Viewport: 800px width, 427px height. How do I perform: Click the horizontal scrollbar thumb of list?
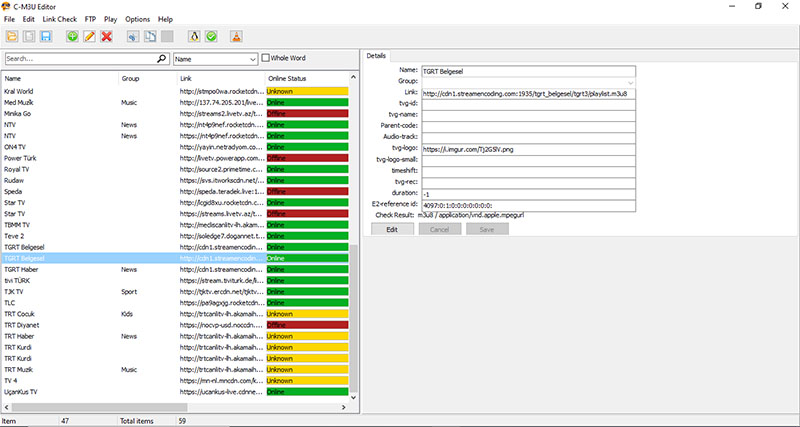click(x=99, y=408)
